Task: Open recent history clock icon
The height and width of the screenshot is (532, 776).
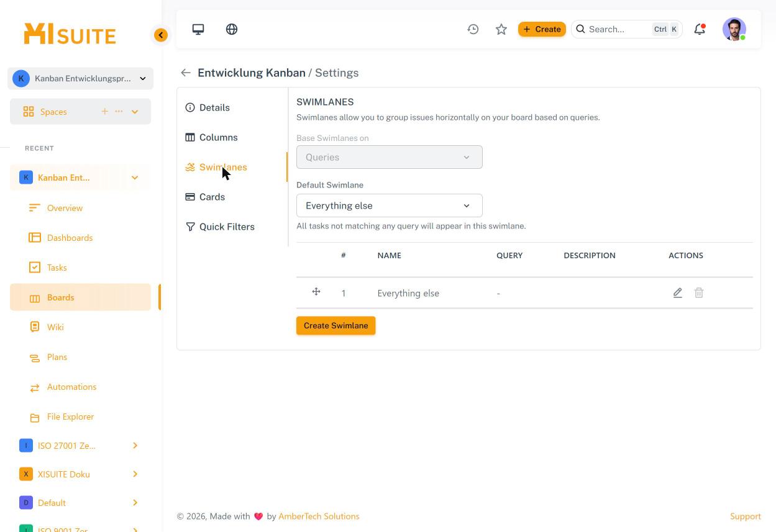Action: (473, 29)
